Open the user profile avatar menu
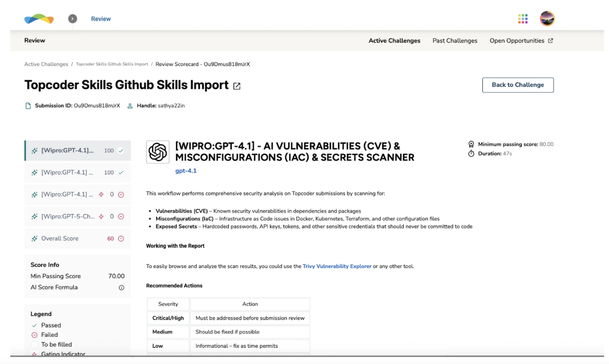 [547, 19]
